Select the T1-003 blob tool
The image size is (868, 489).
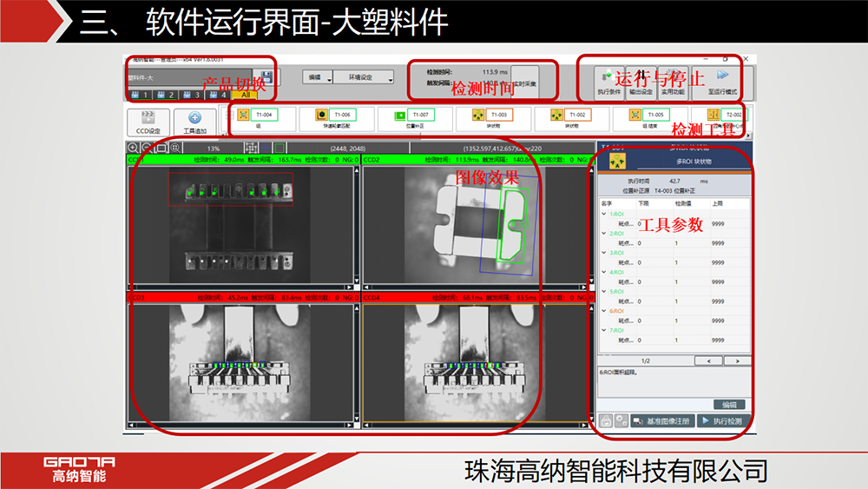coord(494,119)
